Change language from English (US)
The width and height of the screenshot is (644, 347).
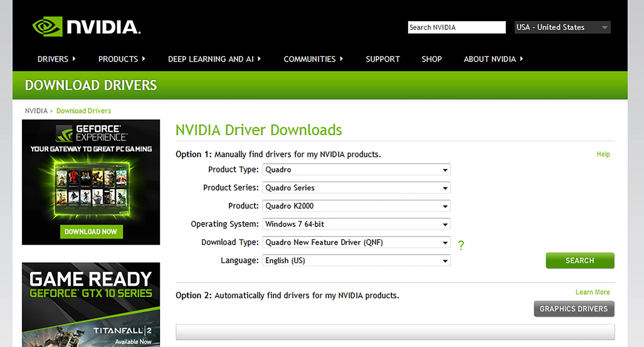(x=356, y=261)
